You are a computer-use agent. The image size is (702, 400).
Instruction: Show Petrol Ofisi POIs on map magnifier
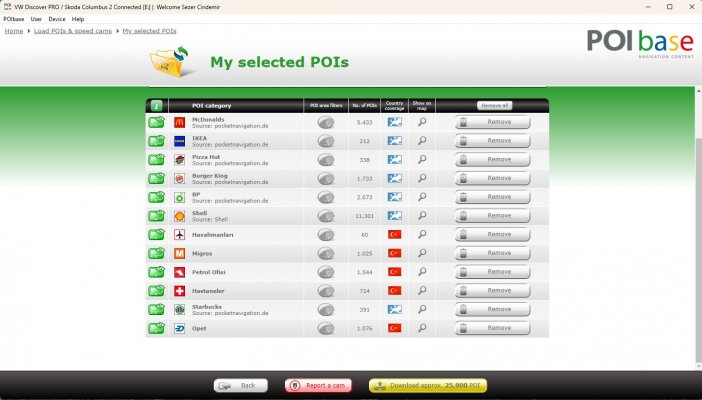pyautogui.click(x=422, y=272)
